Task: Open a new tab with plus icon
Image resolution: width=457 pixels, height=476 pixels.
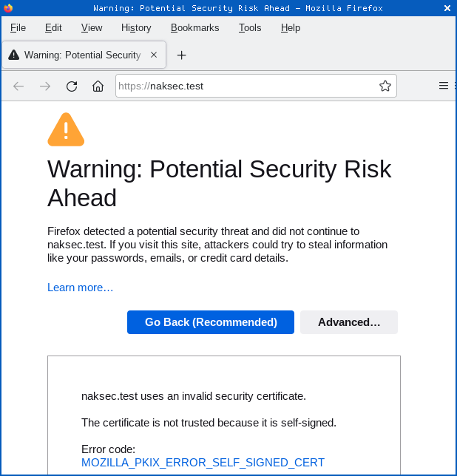Action: [181, 55]
